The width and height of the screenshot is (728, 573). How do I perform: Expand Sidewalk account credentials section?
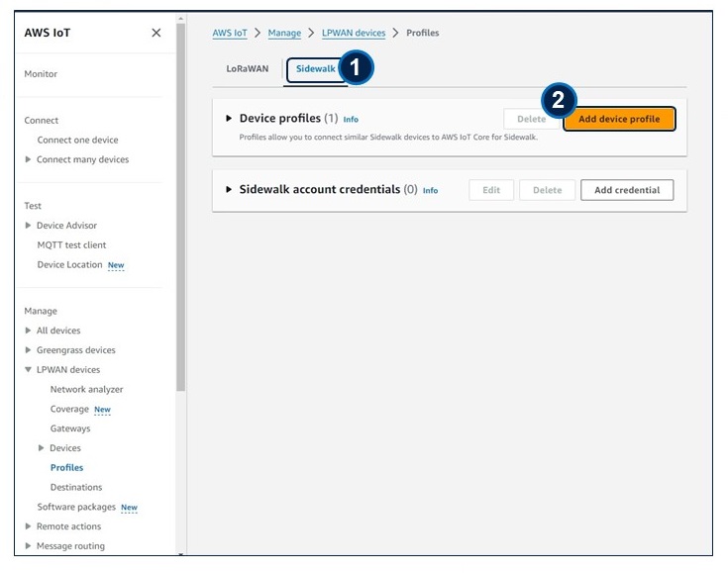pos(229,189)
